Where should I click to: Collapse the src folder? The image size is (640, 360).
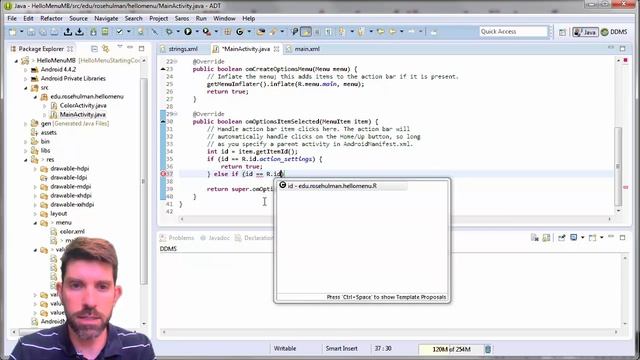coord(26,88)
